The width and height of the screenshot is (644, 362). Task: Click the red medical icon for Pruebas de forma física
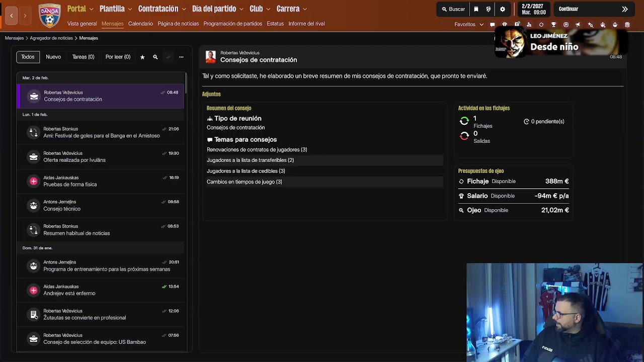34,181
